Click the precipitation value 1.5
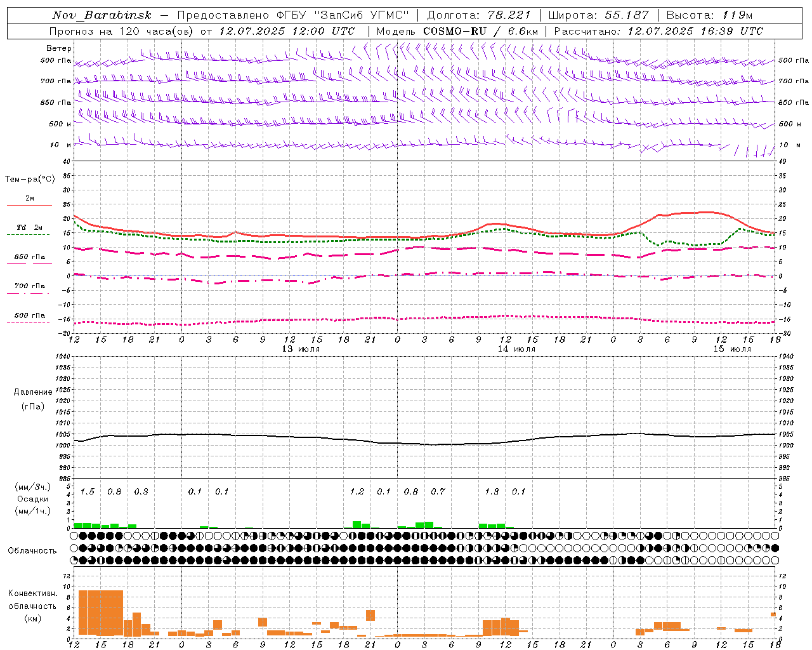Image resolution: width=812 pixels, height=650 pixels. tap(88, 491)
